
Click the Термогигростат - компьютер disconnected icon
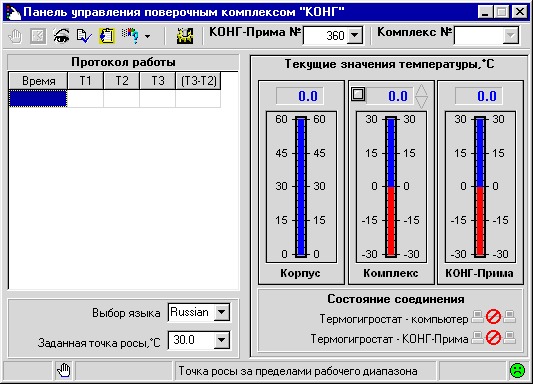coord(494,317)
